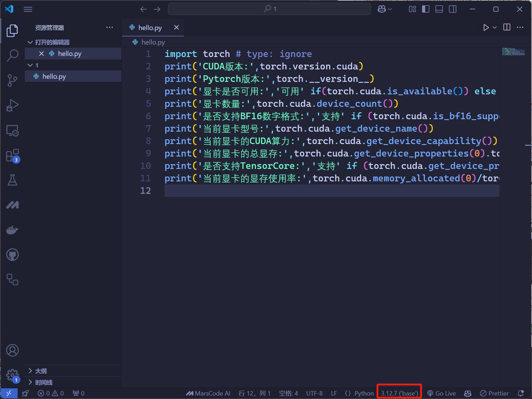Open the Remote Explorer icon
Viewport: 532px width, 399px height.
(x=12, y=131)
